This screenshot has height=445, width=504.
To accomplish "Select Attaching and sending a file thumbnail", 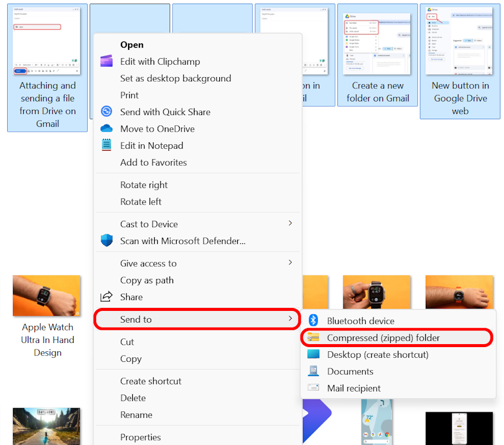I will coord(47,41).
